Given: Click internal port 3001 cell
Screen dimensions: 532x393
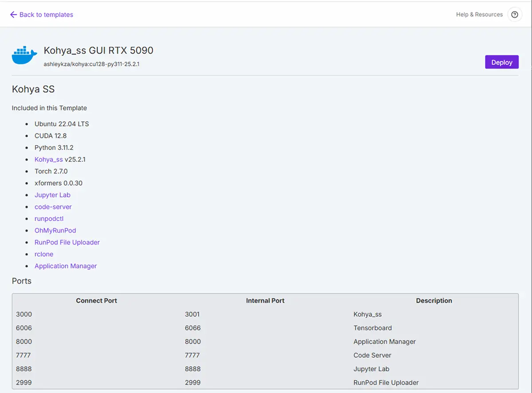Looking at the screenshot, I should (192, 314).
